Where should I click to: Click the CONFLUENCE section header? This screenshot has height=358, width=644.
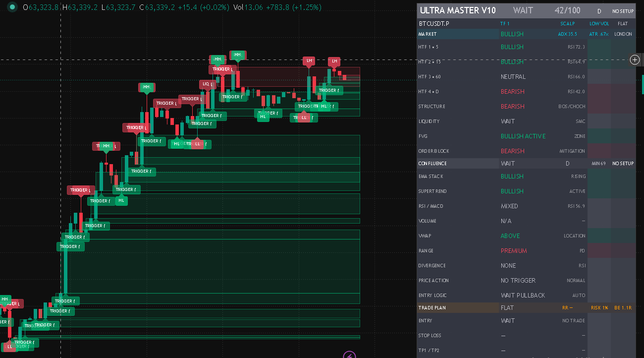(432, 164)
